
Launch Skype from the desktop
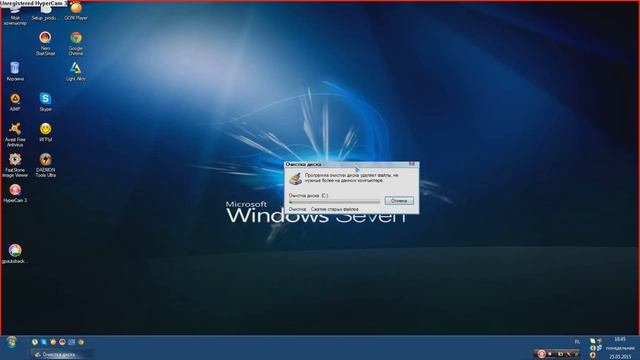point(45,102)
